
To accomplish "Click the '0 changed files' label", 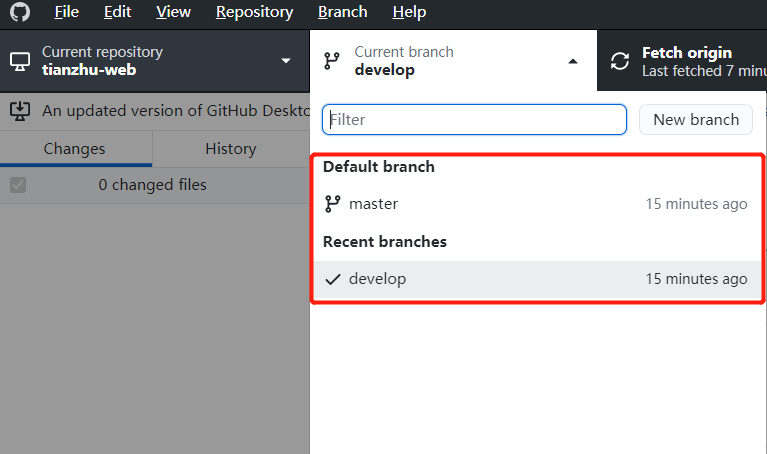I will coord(152,185).
